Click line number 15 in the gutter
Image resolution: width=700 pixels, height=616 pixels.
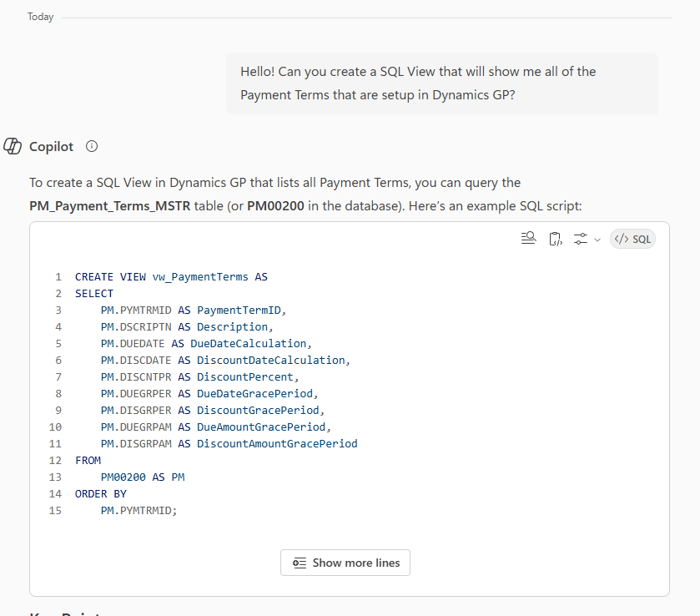click(x=55, y=511)
